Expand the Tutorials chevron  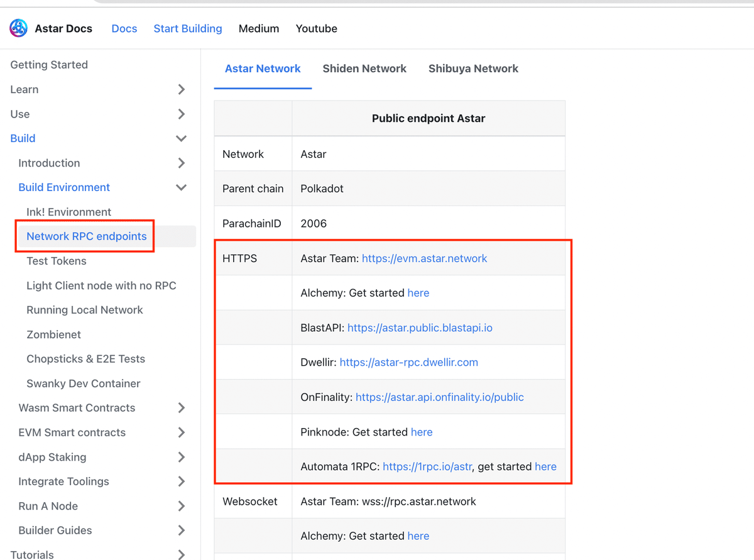pyautogui.click(x=181, y=554)
